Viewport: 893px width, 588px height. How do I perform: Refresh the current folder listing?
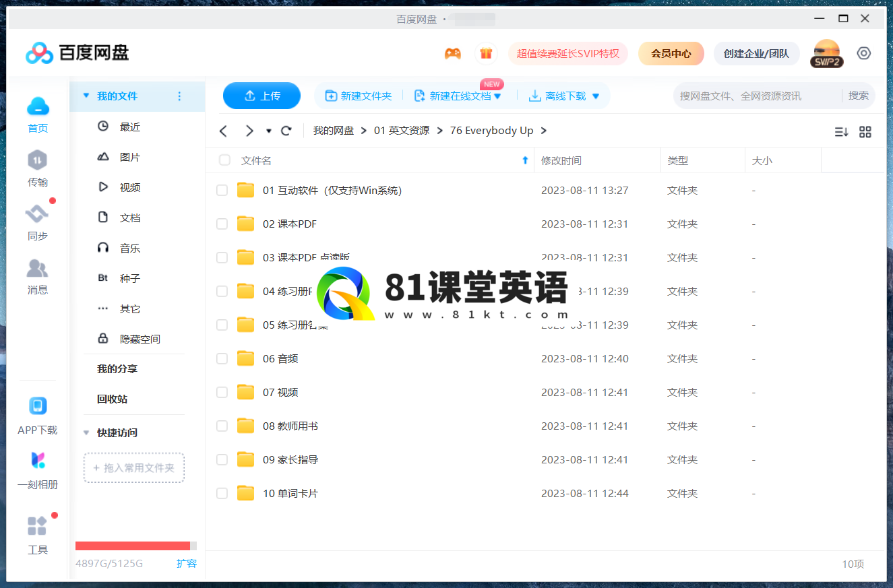286,131
